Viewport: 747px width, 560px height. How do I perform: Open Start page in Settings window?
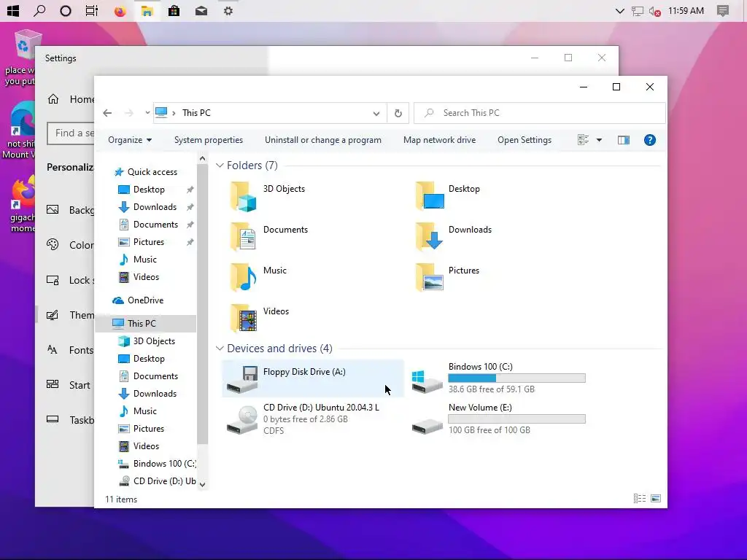pos(69,385)
